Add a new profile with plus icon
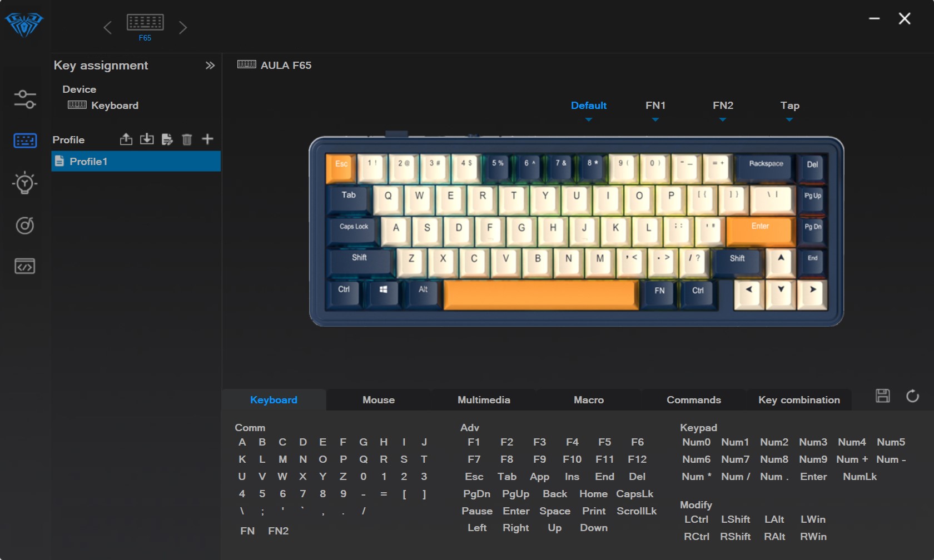This screenshot has width=934, height=560. pos(207,139)
